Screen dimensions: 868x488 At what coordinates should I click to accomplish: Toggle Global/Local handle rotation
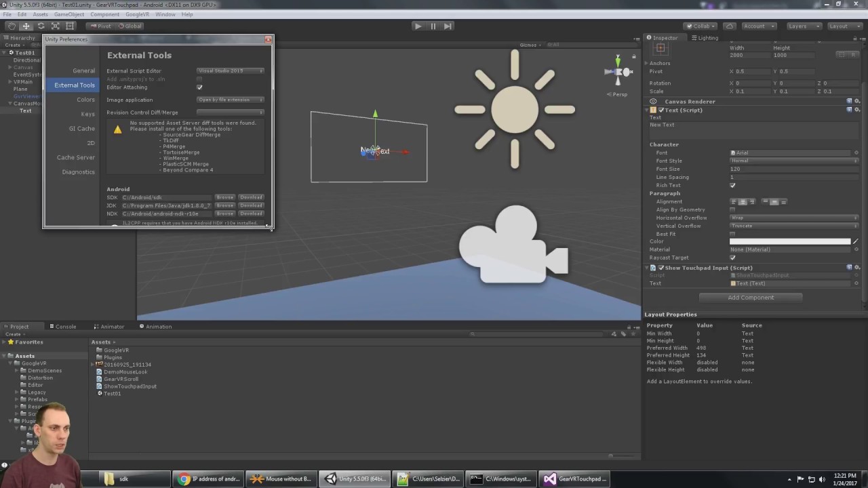130,26
